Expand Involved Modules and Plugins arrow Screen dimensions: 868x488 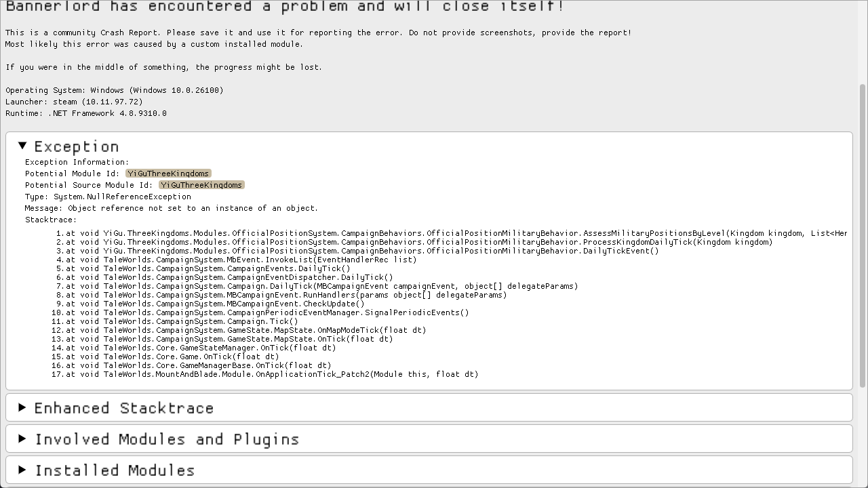point(22,439)
